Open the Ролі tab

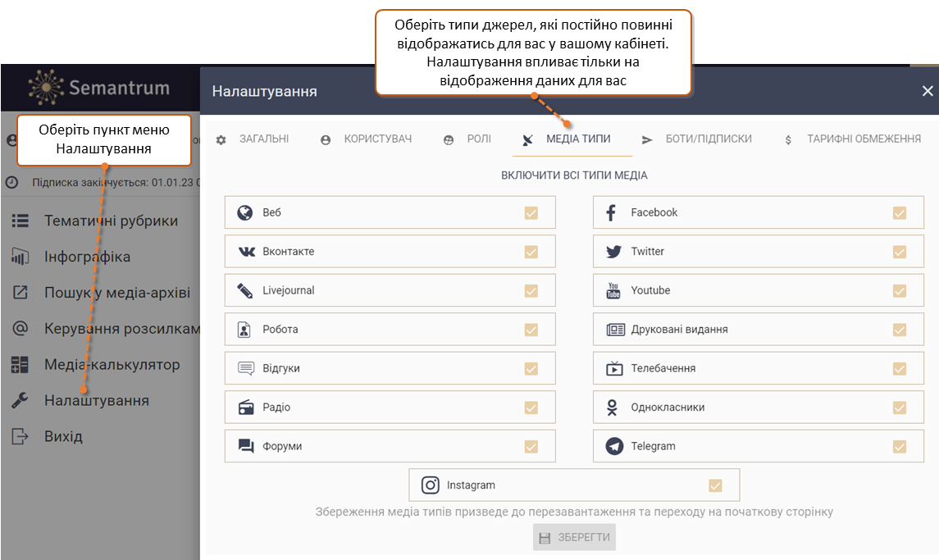pos(467,139)
